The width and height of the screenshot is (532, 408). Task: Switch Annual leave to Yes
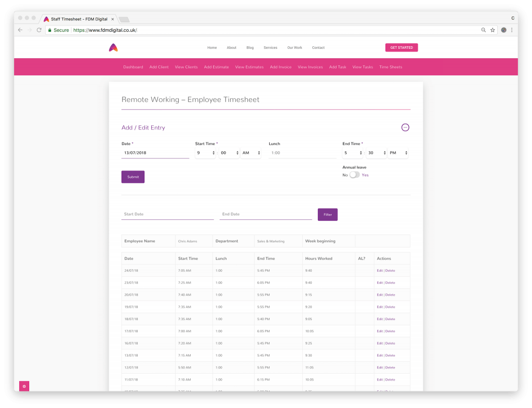coord(355,175)
